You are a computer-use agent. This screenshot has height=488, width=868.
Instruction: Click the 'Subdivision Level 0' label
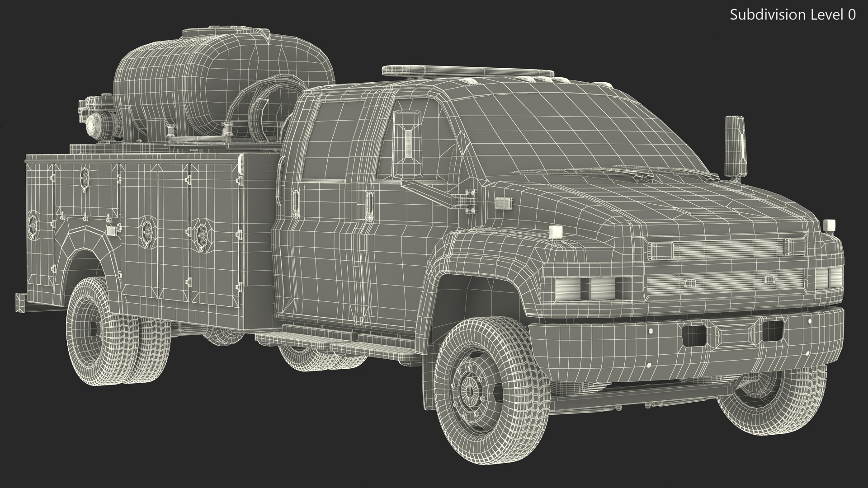tap(793, 15)
